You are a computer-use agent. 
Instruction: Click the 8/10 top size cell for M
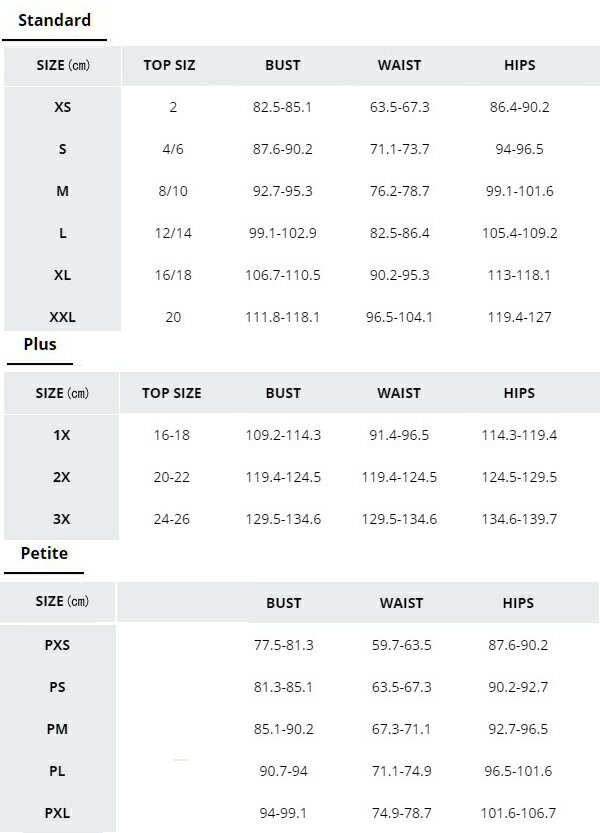pyautogui.click(x=173, y=191)
